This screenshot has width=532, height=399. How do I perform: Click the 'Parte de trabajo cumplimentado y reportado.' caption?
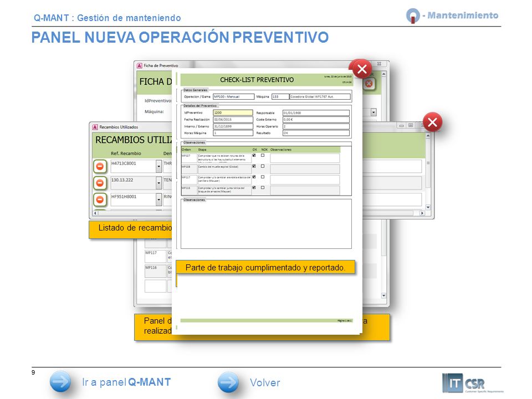pos(265,267)
